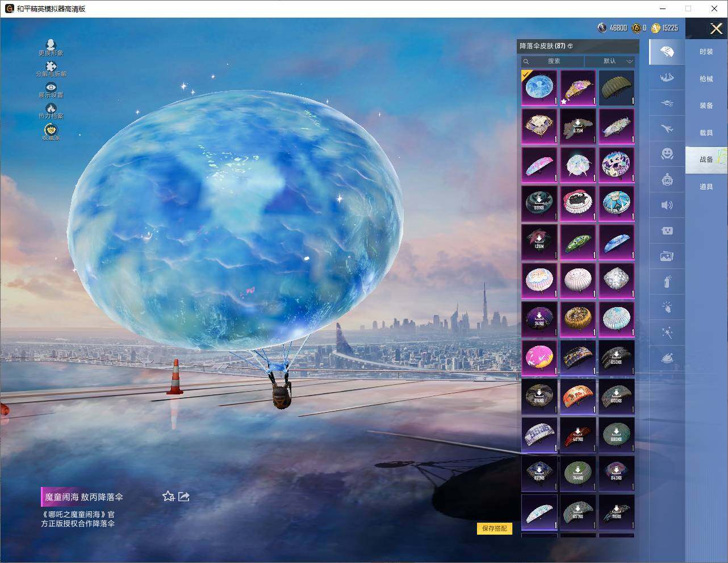Image resolution: width=728 pixels, height=563 pixels.
Task: Switch to the 枪械 tab
Action: [706, 79]
